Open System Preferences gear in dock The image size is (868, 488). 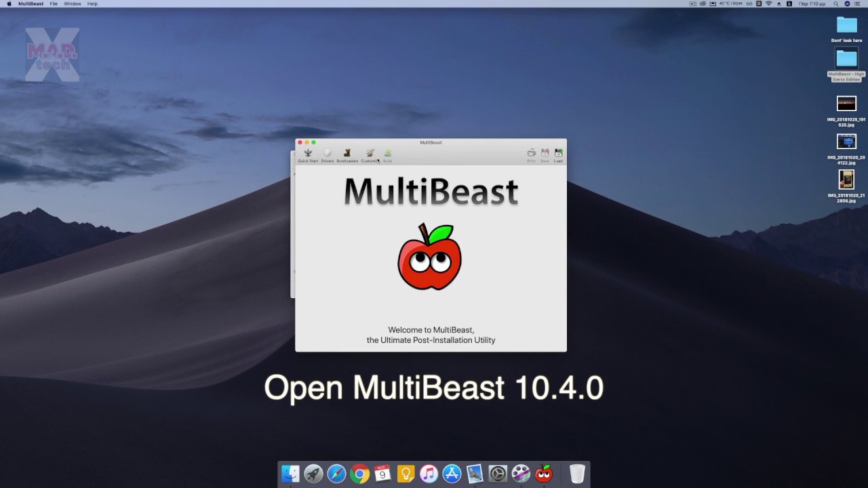(x=498, y=473)
